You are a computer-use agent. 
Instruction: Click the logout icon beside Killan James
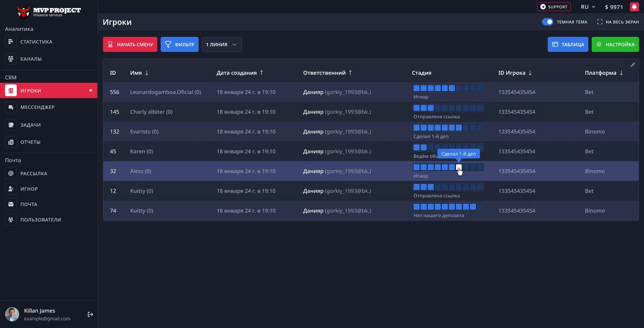(x=90, y=314)
